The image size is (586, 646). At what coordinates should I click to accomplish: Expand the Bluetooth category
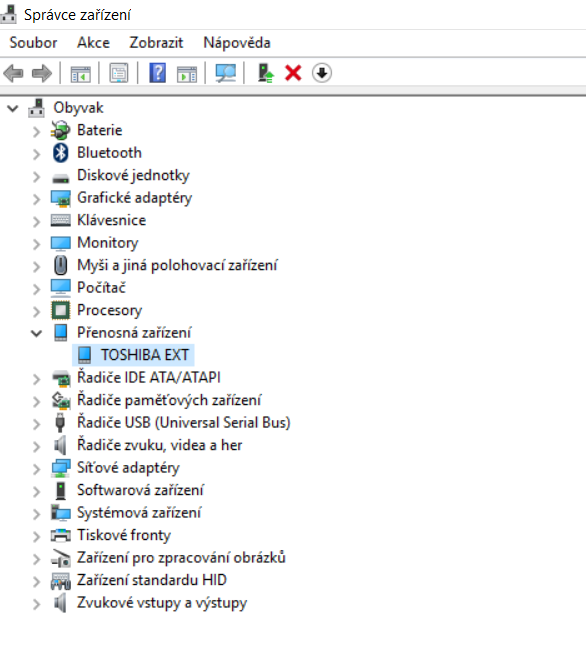pos(37,154)
